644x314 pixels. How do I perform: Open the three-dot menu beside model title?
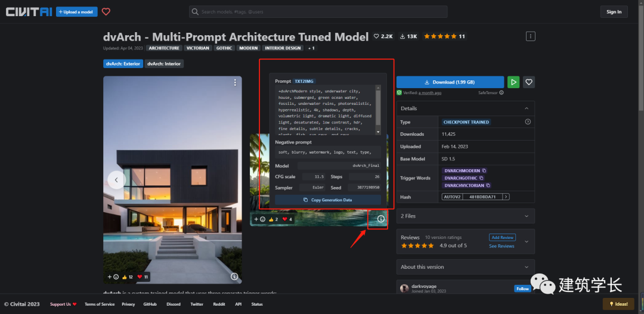(x=530, y=36)
